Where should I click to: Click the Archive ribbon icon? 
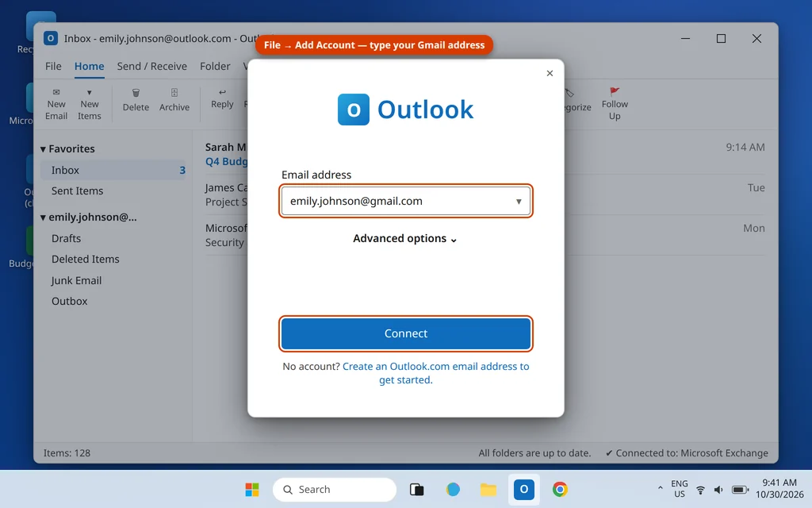tap(174, 93)
